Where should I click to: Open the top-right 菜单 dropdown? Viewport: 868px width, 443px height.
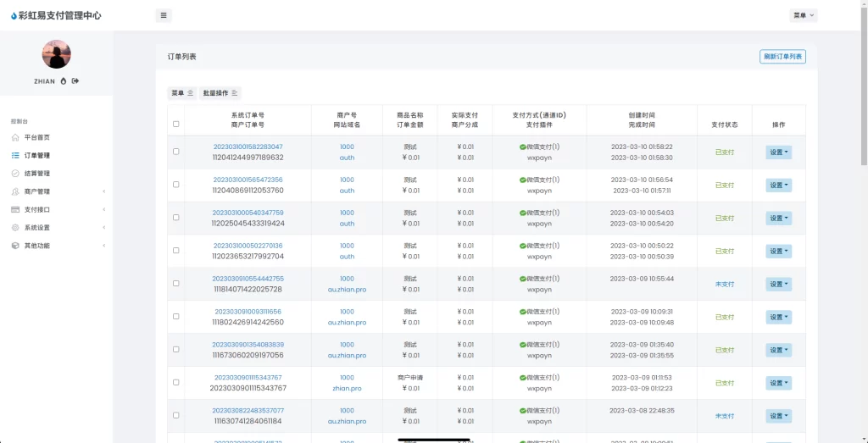pyautogui.click(x=804, y=15)
